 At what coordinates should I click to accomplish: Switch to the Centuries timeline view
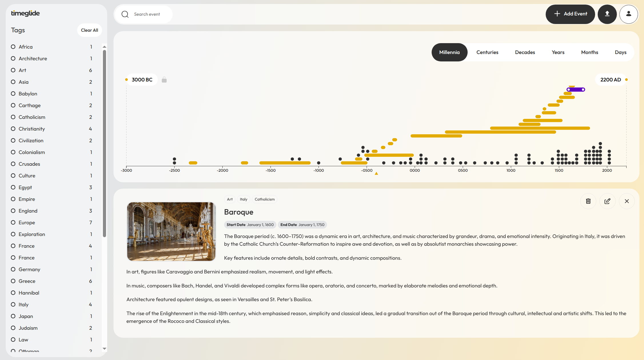(x=487, y=52)
